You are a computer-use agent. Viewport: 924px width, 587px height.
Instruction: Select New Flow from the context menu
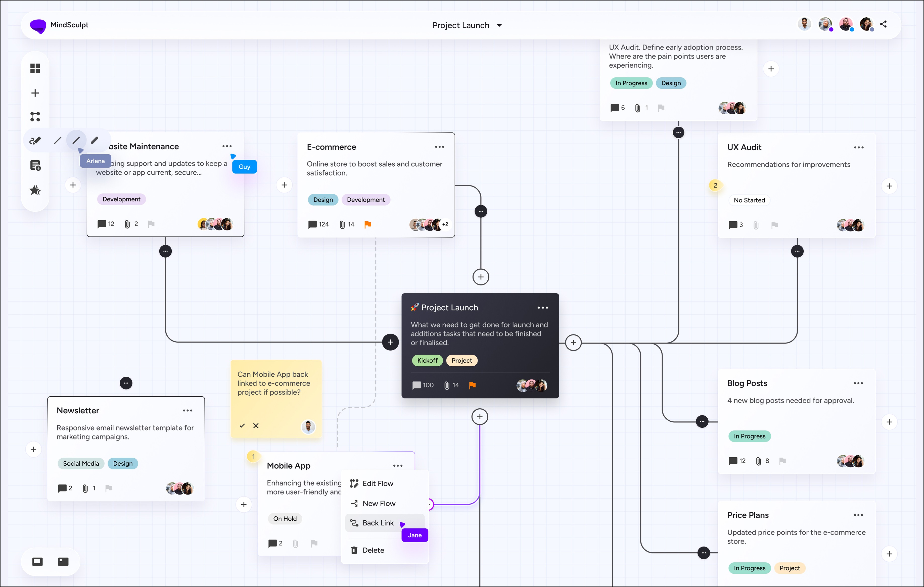coord(379,503)
